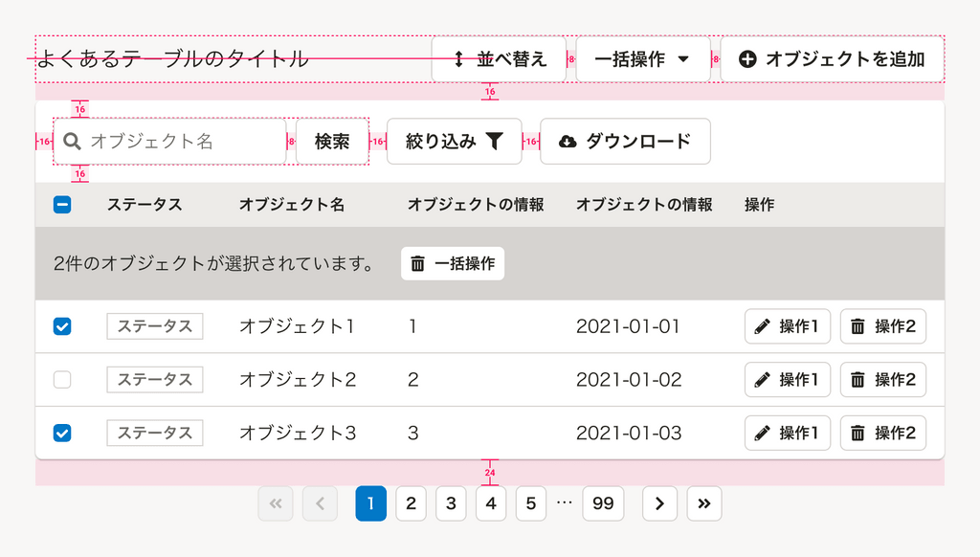Click the magnifying glass search icon
This screenshot has width=980, height=557.
[x=72, y=142]
